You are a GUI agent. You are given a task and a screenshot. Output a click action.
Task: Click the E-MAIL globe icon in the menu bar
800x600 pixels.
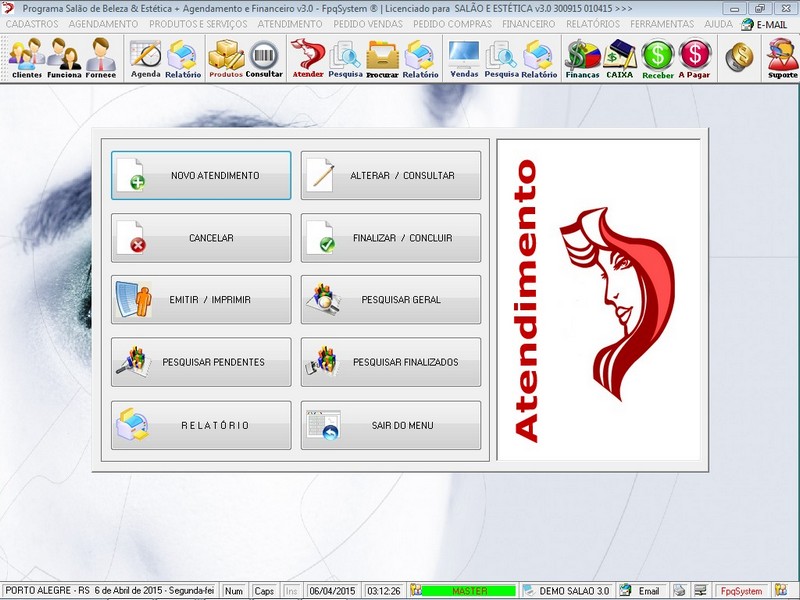(747, 24)
